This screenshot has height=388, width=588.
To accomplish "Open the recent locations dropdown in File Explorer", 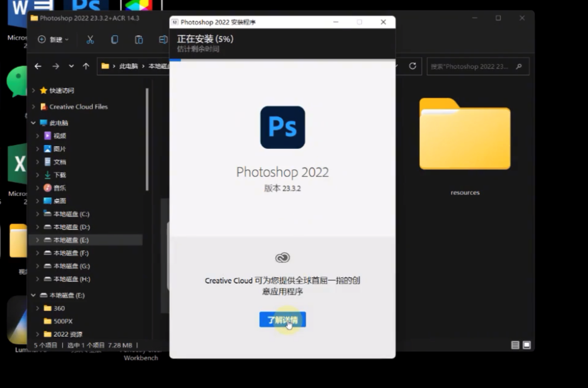I will point(71,66).
